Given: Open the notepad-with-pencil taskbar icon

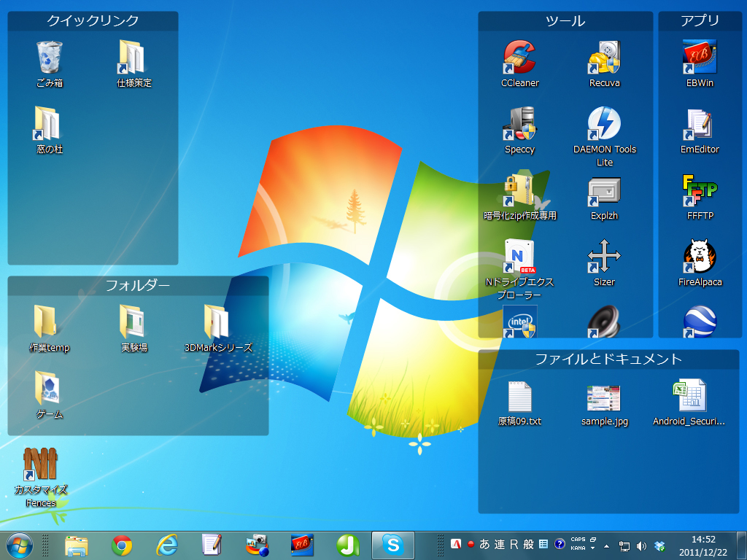Looking at the screenshot, I should 212,545.
